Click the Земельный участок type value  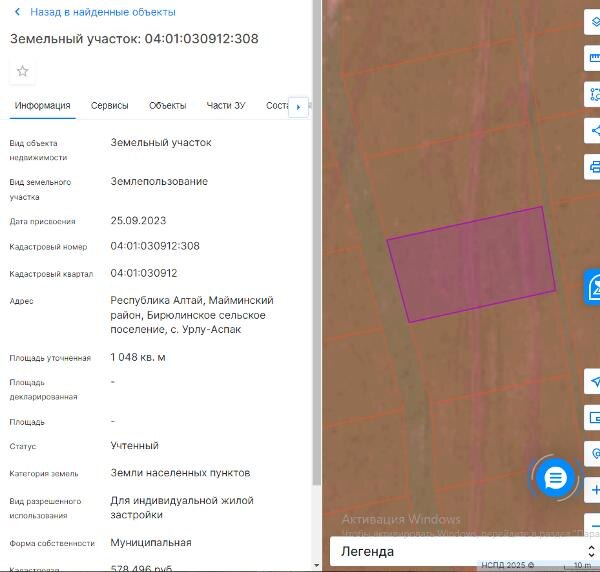coord(161,143)
